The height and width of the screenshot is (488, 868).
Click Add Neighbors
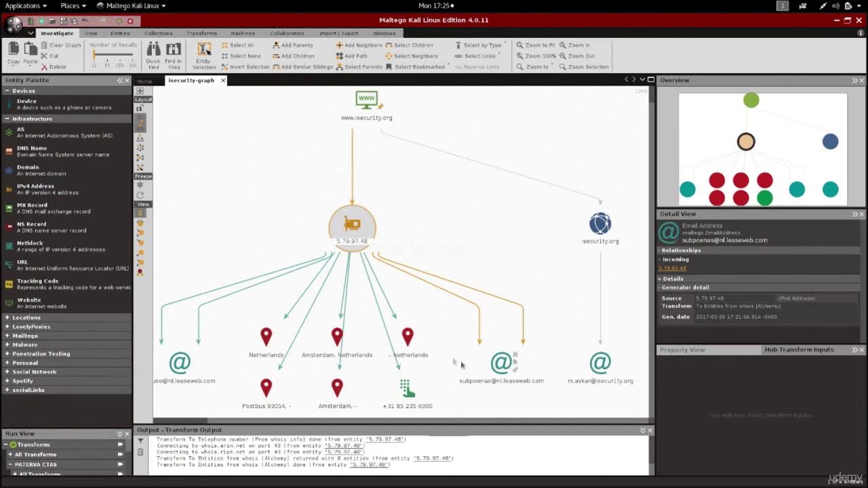359,45
